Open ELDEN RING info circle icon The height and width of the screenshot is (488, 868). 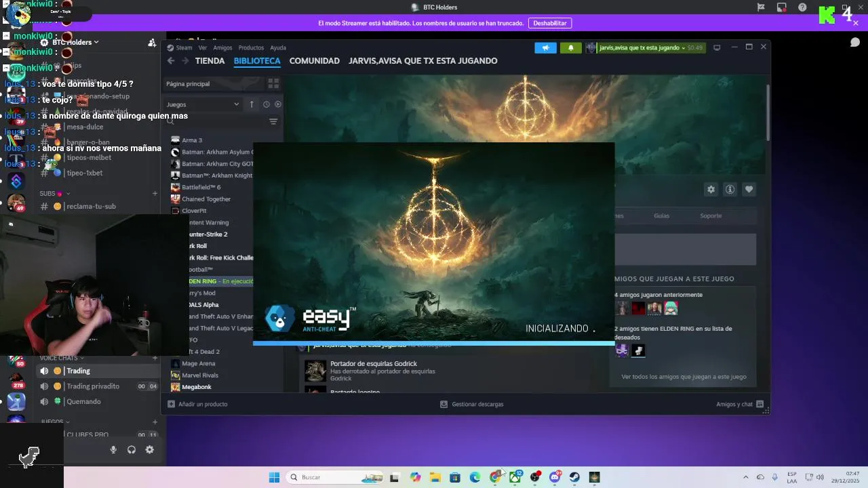tap(730, 190)
